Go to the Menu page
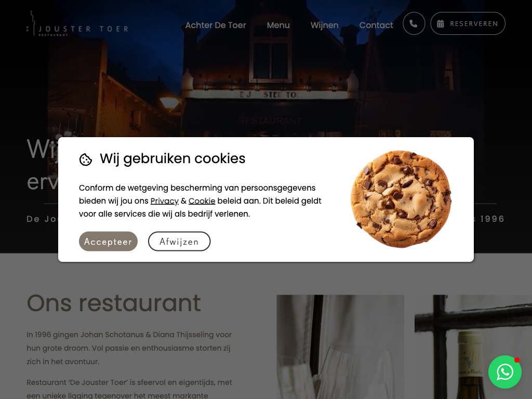The height and width of the screenshot is (399, 532). tap(278, 25)
